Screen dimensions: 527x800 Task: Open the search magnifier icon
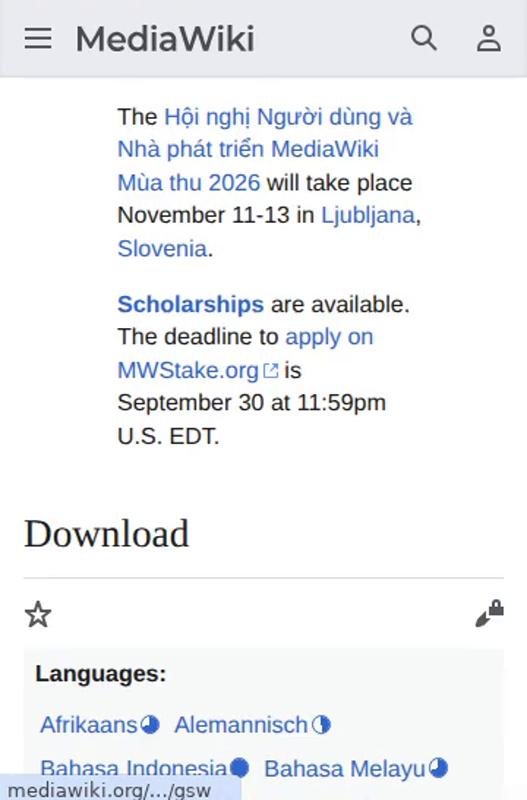[x=424, y=39]
